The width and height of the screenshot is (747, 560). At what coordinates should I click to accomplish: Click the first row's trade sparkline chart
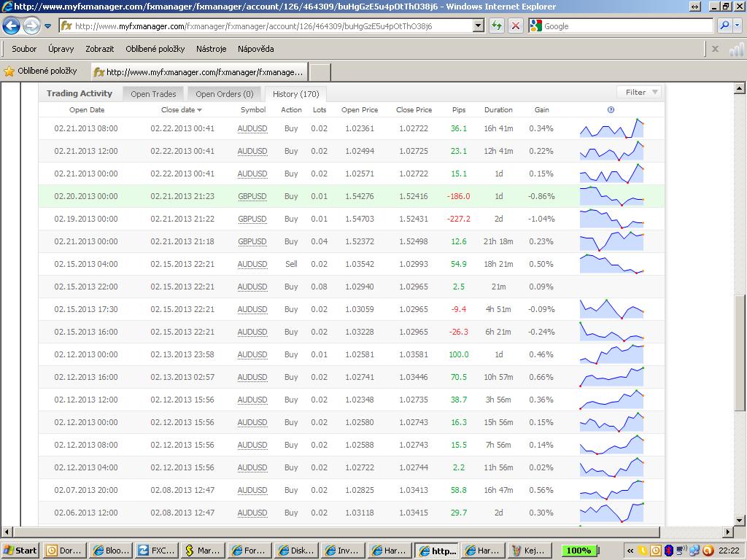pyautogui.click(x=611, y=128)
